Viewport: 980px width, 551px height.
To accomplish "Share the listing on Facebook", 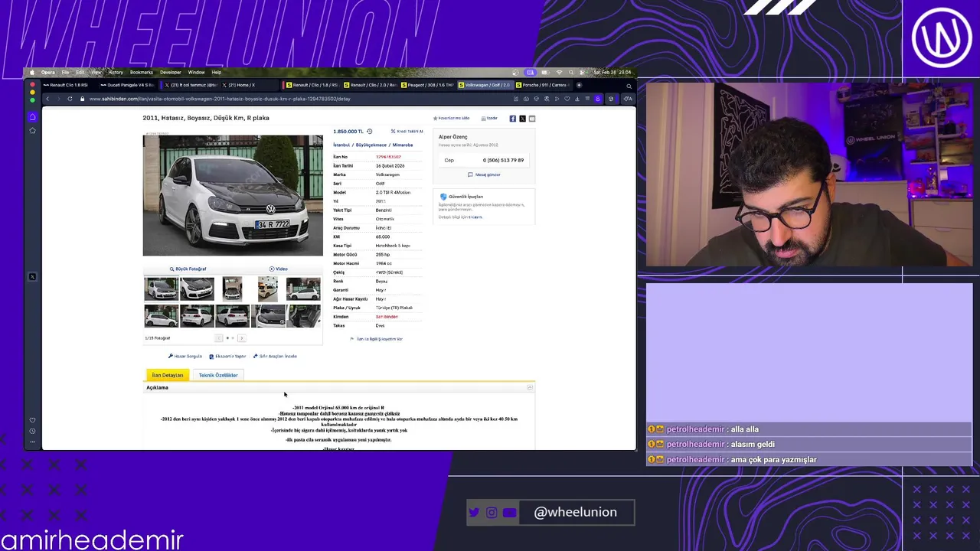I will (x=513, y=119).
